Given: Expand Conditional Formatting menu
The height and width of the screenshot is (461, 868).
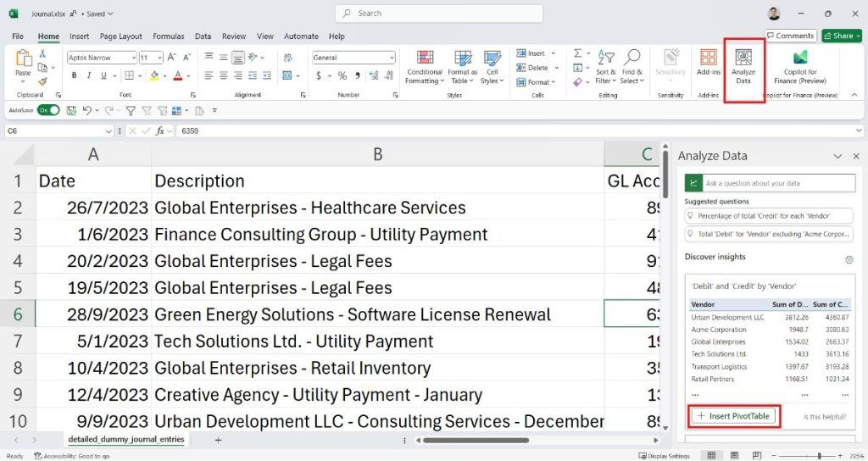Looking at the screenshot, I should [425, 67].
